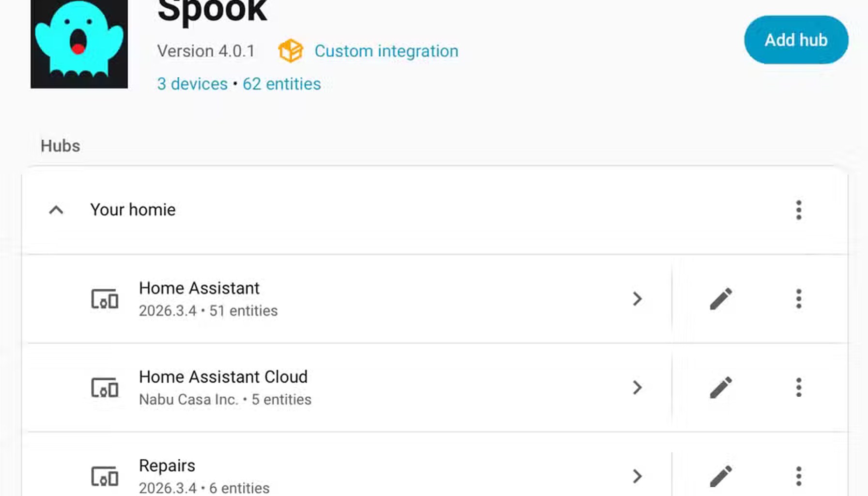The image size is (868, 496).
Task: Click the orange custom integration box icon
Action: tap(291, 51)
